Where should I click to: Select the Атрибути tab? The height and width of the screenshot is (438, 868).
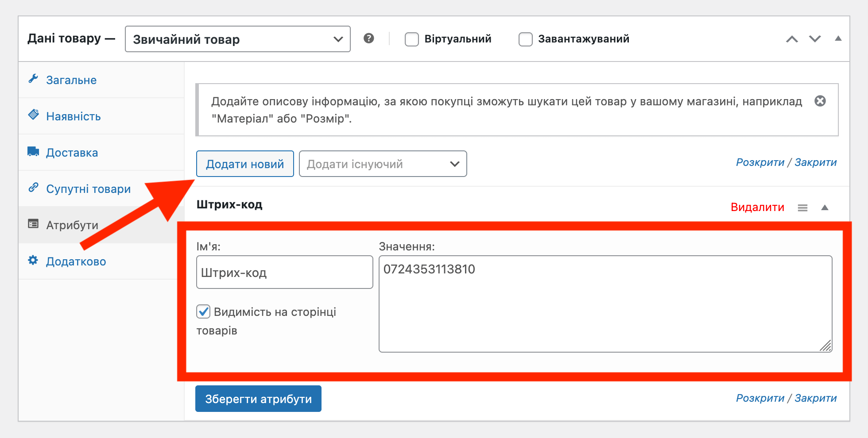pyautogui.click(x=101, y=225)
